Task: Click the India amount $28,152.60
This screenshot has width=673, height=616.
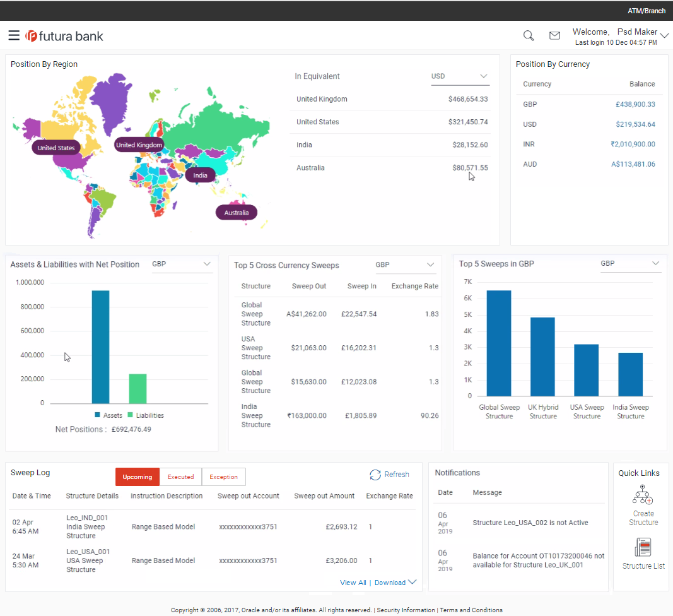Action: [x=470, y=145]
